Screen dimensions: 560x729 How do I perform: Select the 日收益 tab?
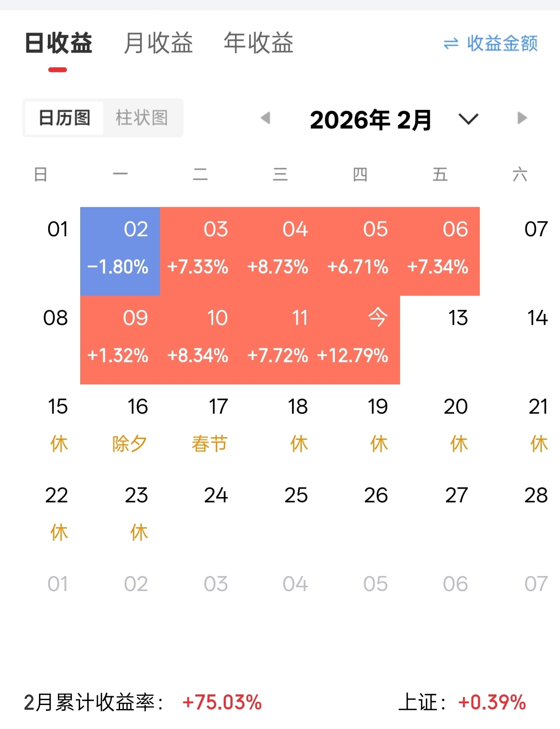(x=58, y=43)
